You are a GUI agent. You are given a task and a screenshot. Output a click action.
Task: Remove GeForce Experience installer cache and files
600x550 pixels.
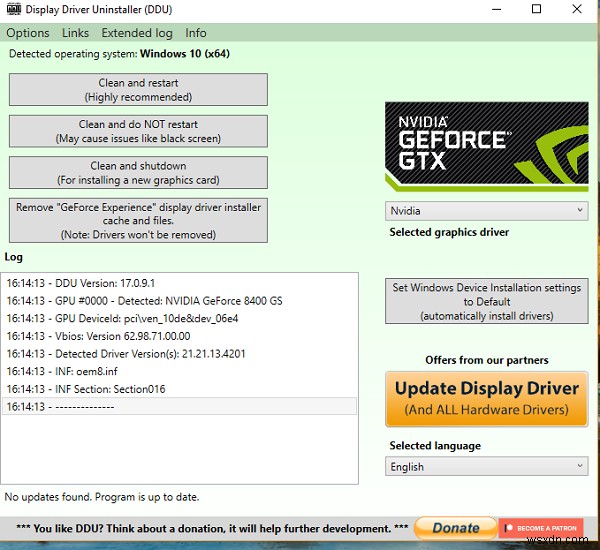point(138,220)
